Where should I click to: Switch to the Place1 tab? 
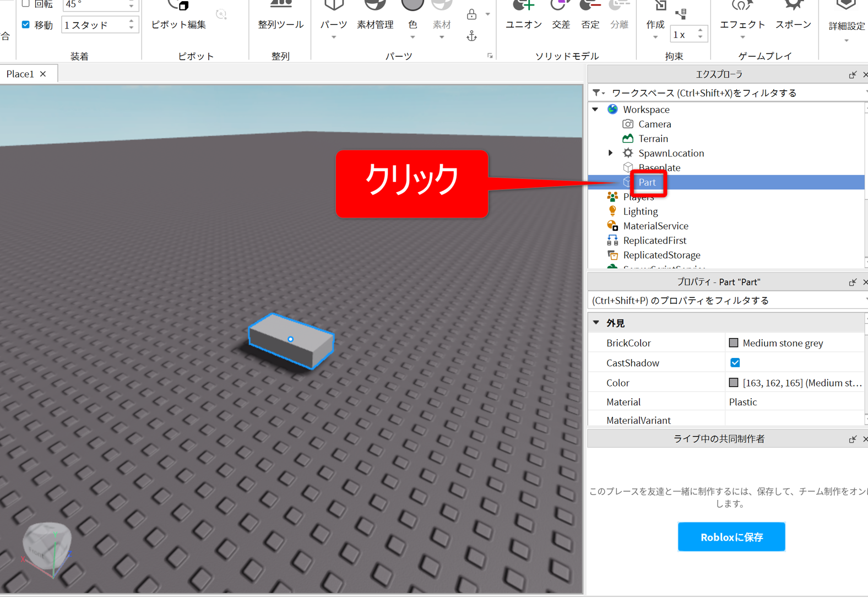point(20,74)
